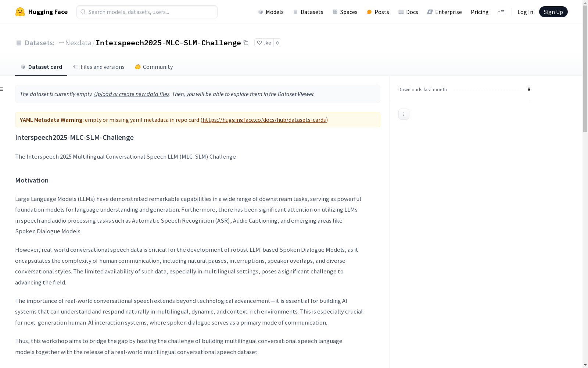The image size is (588, 368).
Task: Click the Motivation section heading
Action: coord(32,180)
